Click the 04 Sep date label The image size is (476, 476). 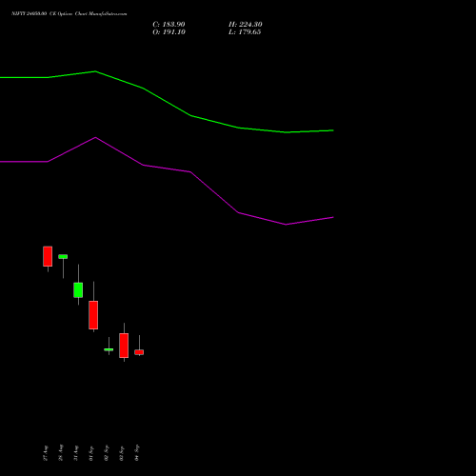coord(137,453)
